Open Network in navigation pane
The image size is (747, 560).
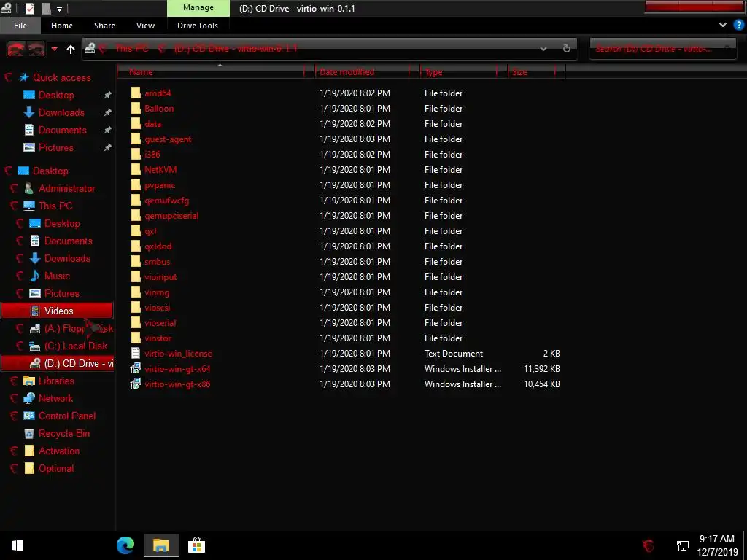pyautogui.click(x=55, y=398)
